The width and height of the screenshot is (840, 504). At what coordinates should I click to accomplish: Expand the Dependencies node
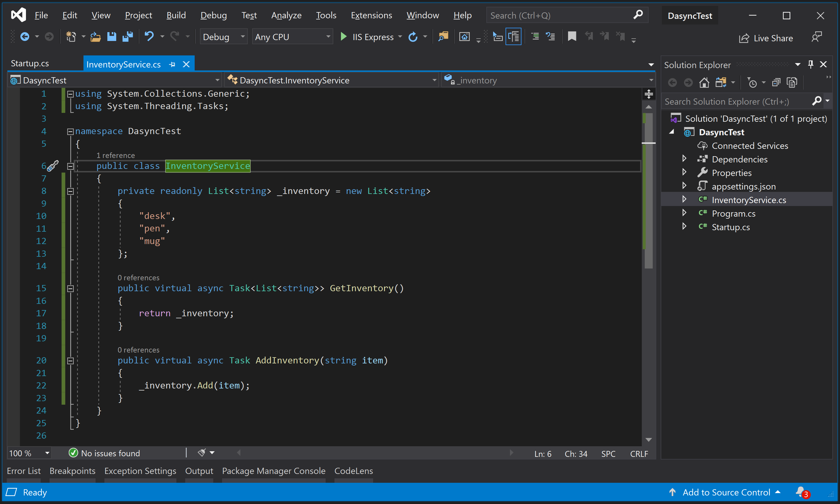tap(684, 159)
